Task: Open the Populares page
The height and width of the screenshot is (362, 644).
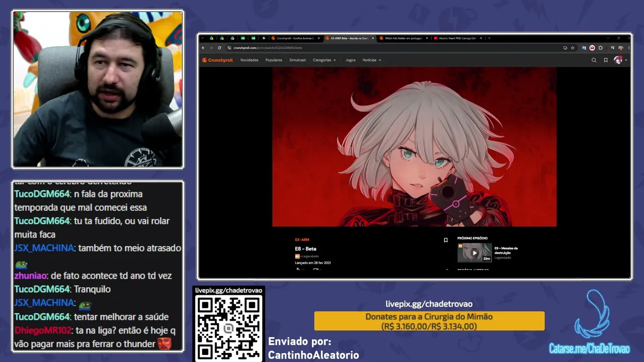Action: tap(274, 60)
